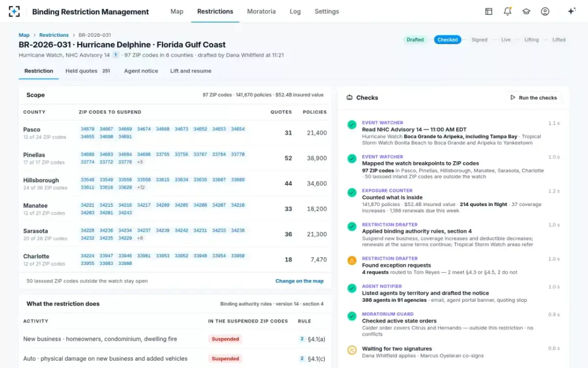Select the Drafted stage in progress tracker
588x368 pixels.
click(415, 40)
